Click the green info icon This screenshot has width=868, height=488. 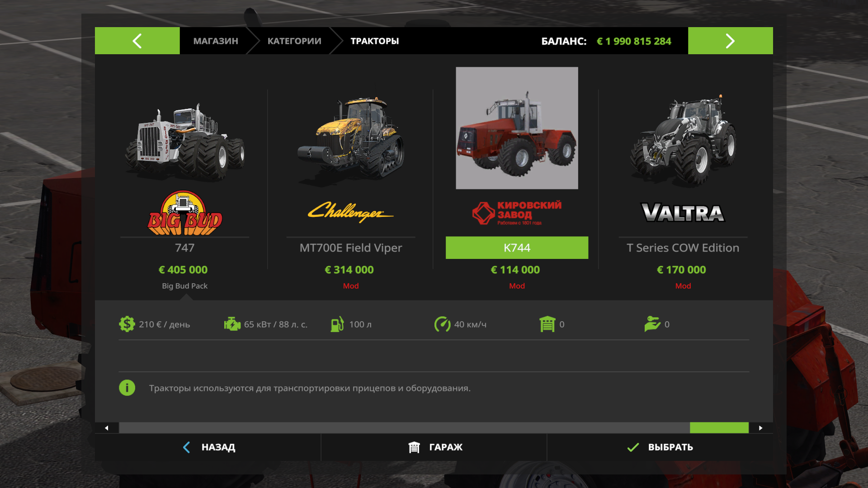point(127,388)
